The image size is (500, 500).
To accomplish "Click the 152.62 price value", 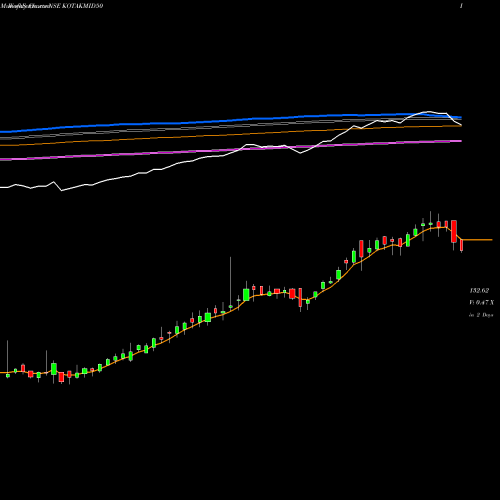I will (479, 290).
